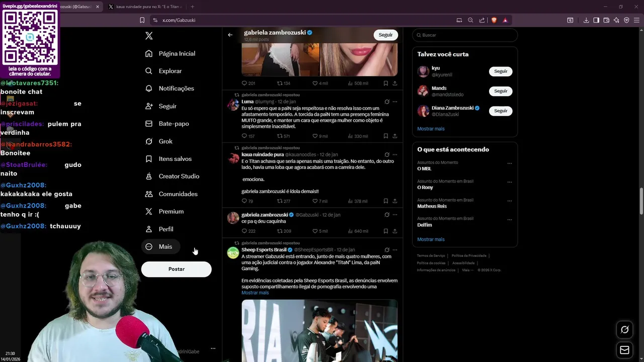
Task: Click the Perfil sidebar icon
Action: 149,229
